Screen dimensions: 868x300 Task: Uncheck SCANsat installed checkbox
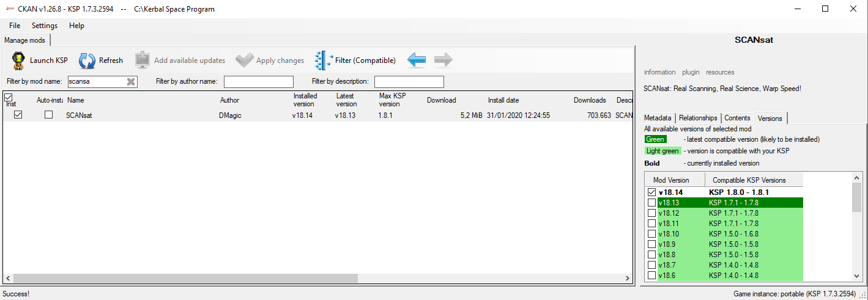click(18, 115)
